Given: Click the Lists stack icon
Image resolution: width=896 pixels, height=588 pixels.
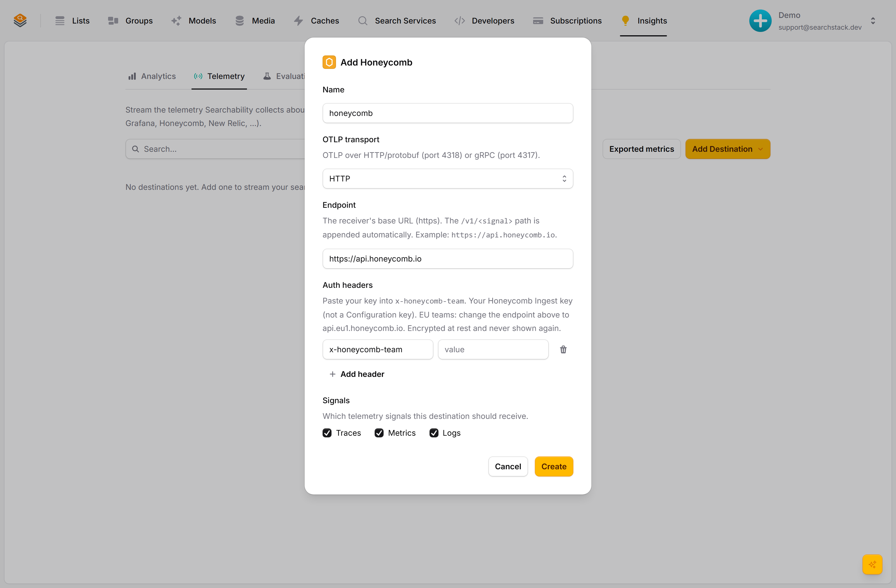Looking at the screenshot, I should (60, 21).
